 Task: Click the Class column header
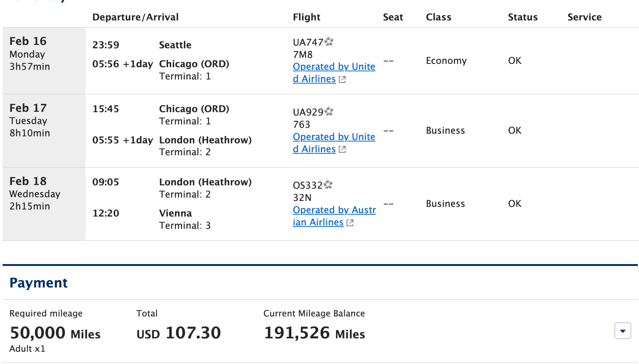[x=438, y=17]
